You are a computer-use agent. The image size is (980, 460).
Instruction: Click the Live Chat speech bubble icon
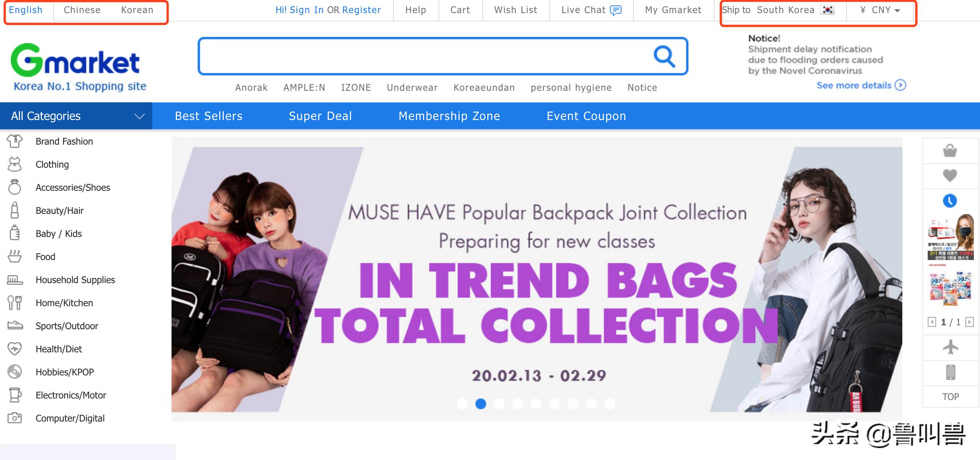pyautogui.click(x=616, y=10)
